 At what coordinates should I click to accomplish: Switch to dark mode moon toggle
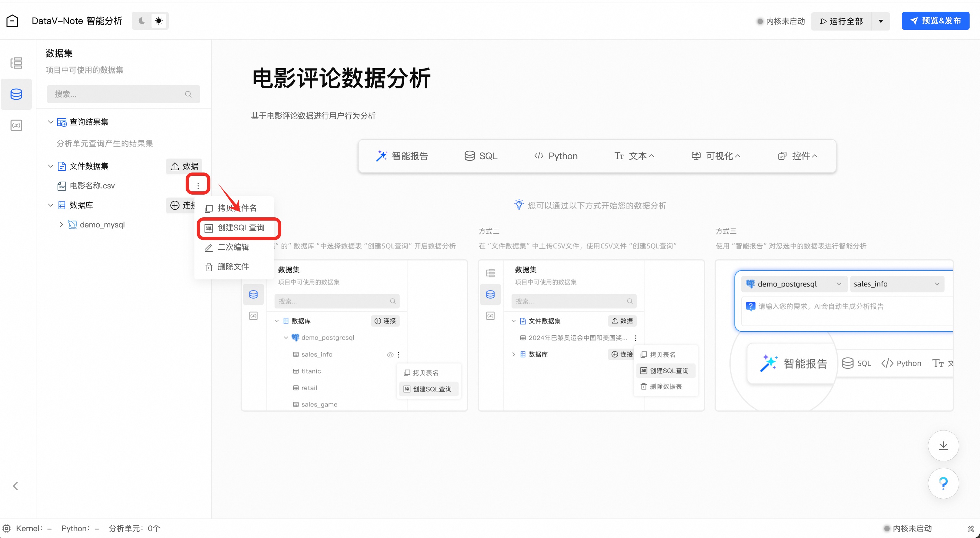tap(141, 21)
